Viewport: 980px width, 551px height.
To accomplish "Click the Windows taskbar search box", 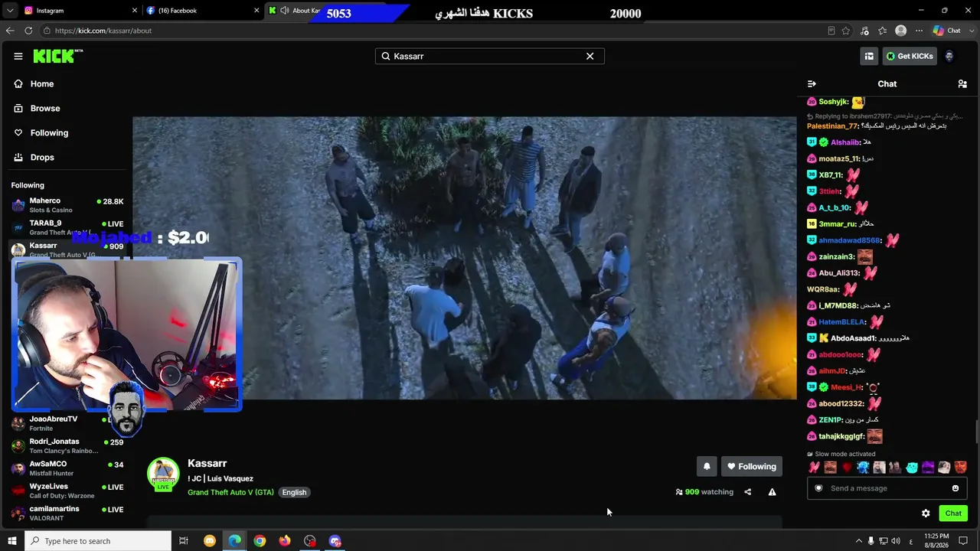I will click(98, 541).
